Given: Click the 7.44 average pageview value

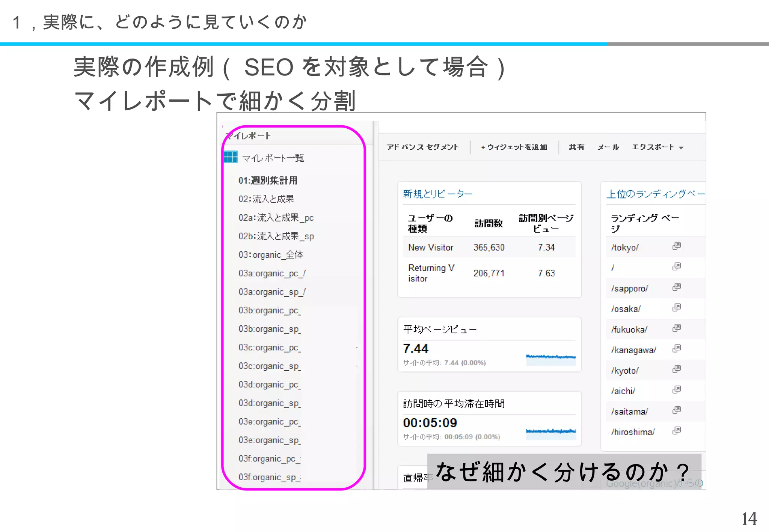Looking at the screenshot, I should [416, 349].
